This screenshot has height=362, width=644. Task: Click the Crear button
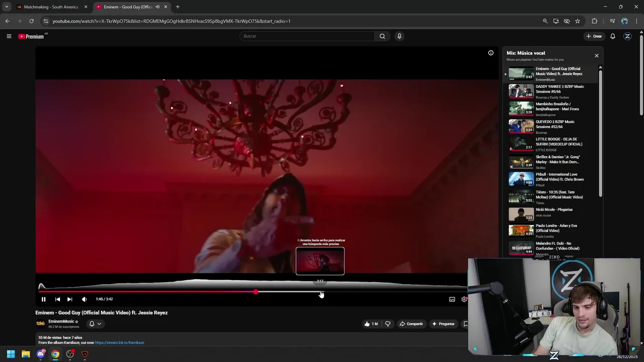point(594,36)
